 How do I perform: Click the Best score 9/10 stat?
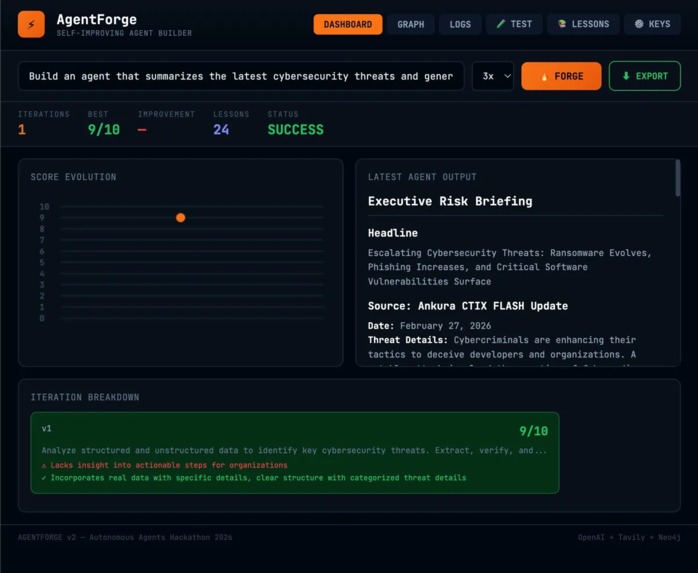104,130
